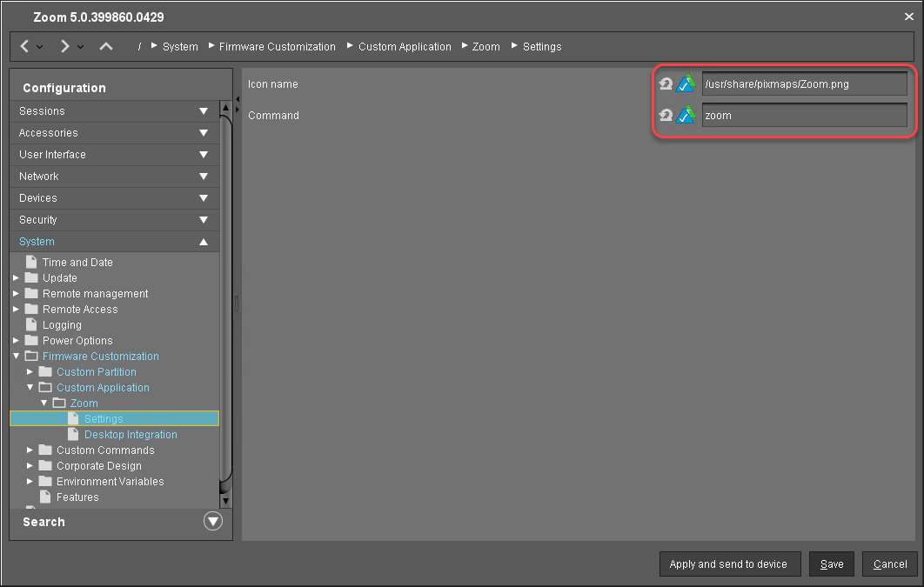Click the Icon name input field
The image size is (924, 587).
tap(803, 84)
